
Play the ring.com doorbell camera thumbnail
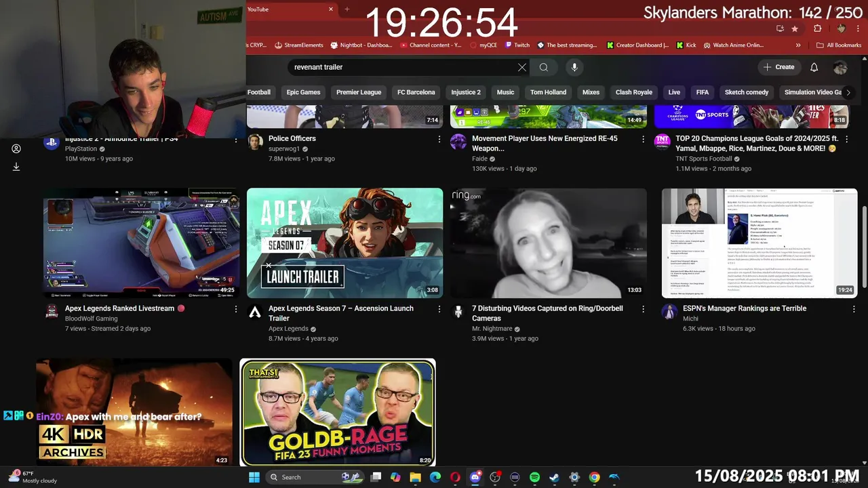pyautogui.click(x=548, y=243)
